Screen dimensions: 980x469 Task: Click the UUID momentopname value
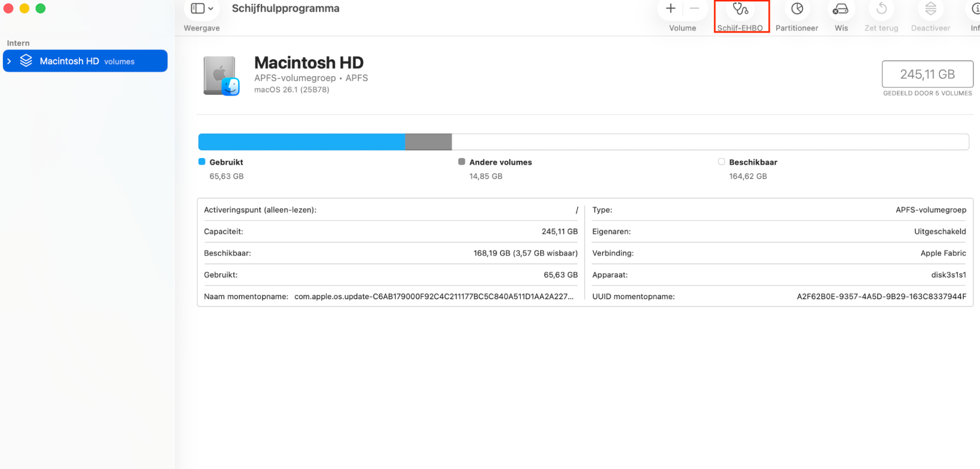pos(881,296)
